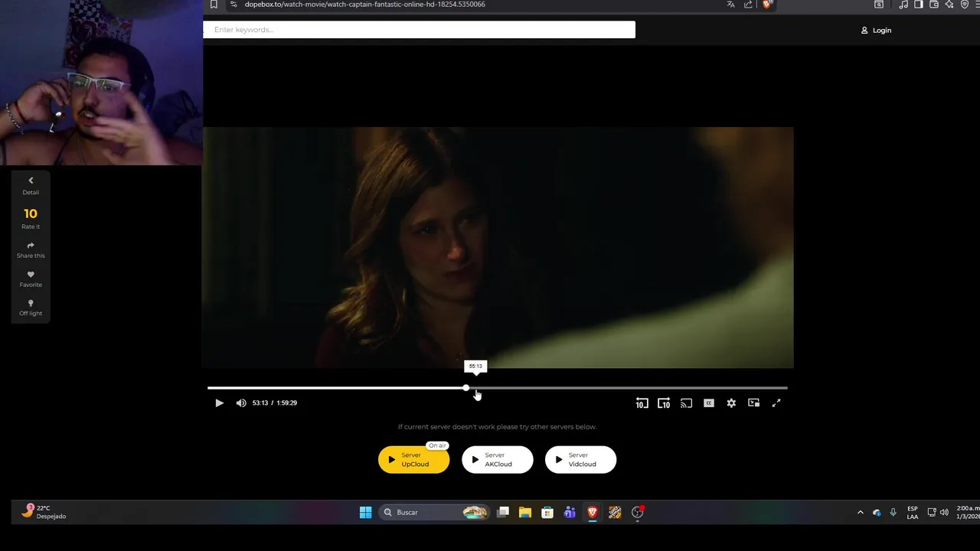Toggle the browser sidebar panel icon
The height and width of the screenshot is (551, 980).
point(919,5)
